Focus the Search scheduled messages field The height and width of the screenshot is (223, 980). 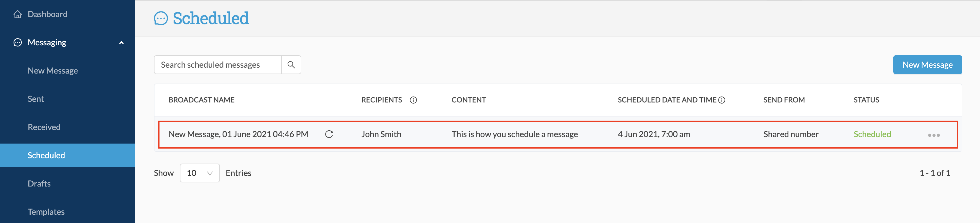218,65
